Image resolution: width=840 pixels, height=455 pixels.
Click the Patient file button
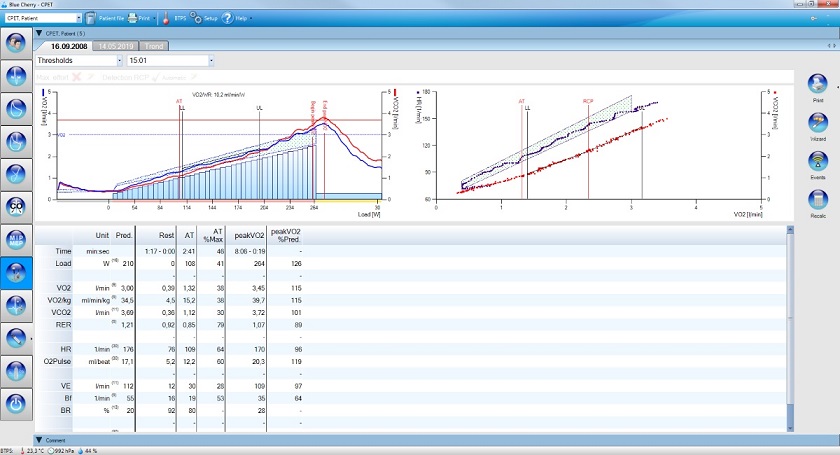click(105, 18)
